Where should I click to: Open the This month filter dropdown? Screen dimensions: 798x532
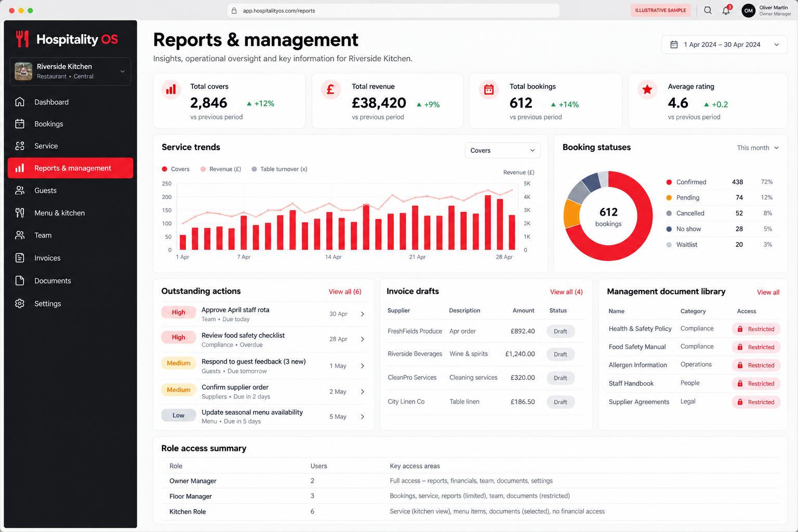758,148
